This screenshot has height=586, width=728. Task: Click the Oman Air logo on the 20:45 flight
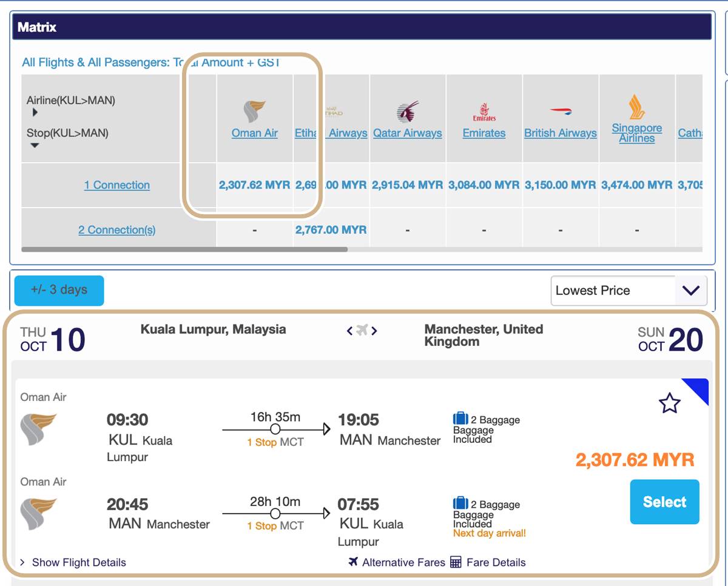click(38, 514)
